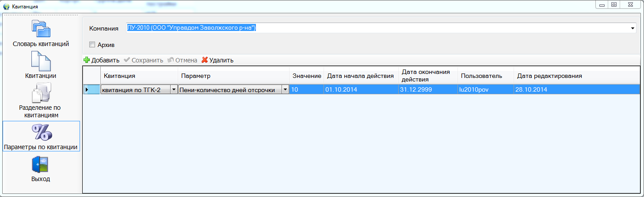Click the Пользователь column header
The height and width of the screenshot is (197, 644).
pyautogui.click(x=481, y=76)
